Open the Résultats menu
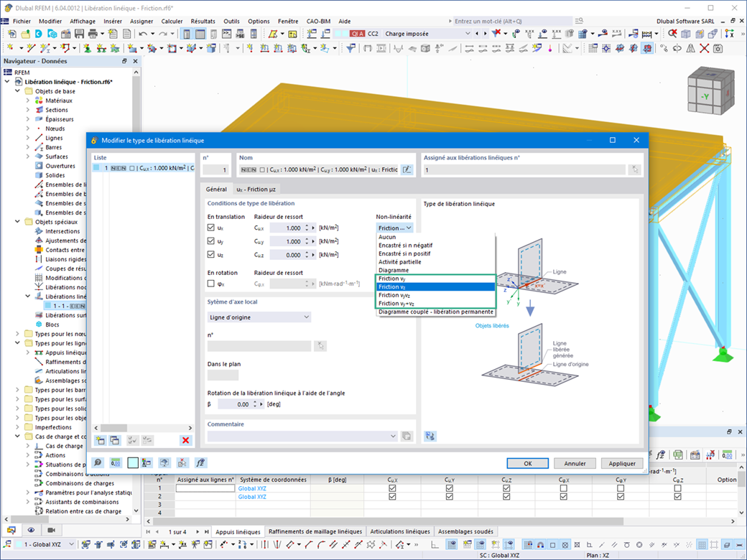Image resolution: width=747 pixels, height=560 pixels. [x=203, y=21]
